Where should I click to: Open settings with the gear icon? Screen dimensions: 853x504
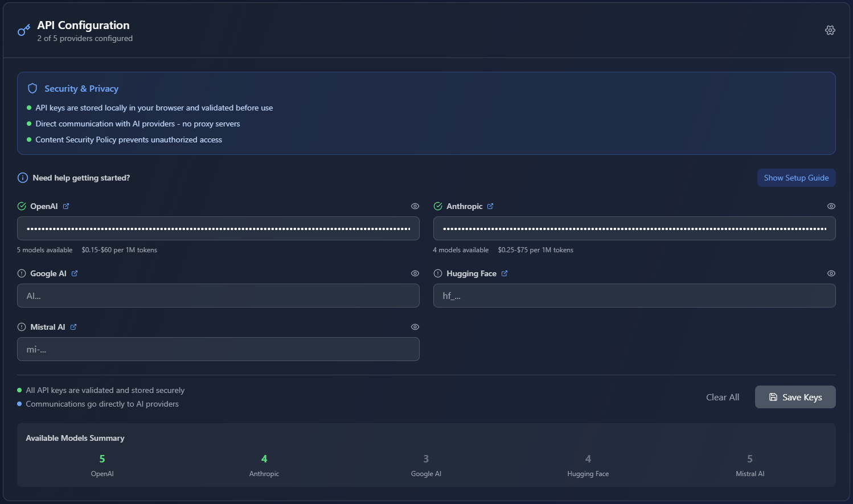[x=830, y=30]
